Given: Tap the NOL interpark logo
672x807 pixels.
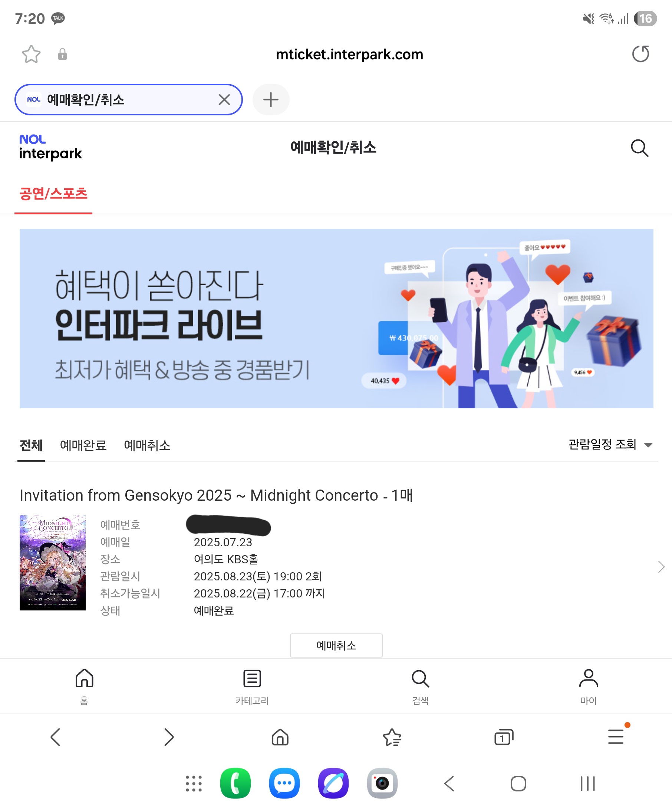Looking at the screenshot, I should [x=50, y=147].
